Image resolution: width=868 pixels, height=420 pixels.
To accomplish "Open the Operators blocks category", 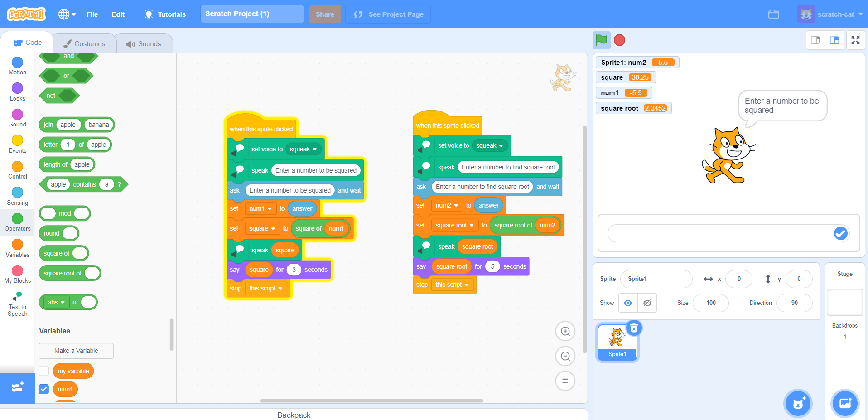I will click(x=17, y=222).
